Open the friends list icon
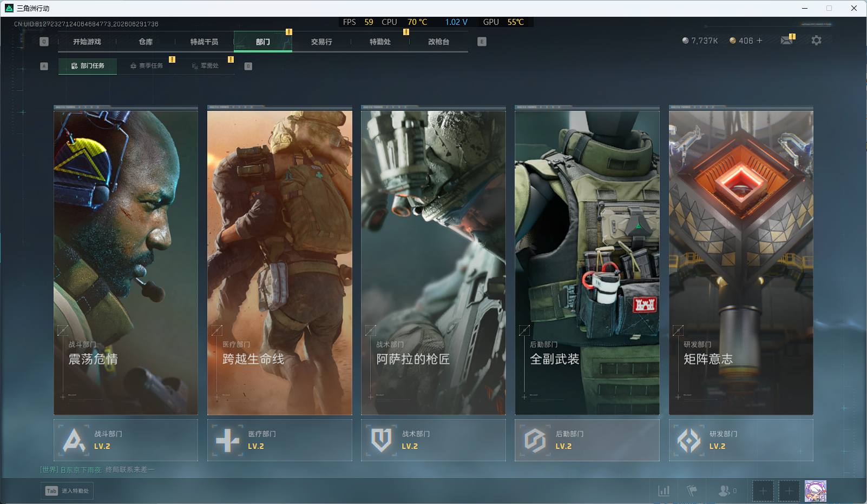 pyautogui.click(x=724, y=490)
